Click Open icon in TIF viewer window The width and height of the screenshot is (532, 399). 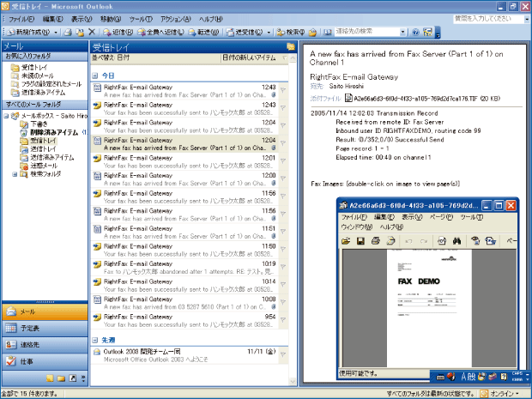pyautogui.click(x=346, y=241)
